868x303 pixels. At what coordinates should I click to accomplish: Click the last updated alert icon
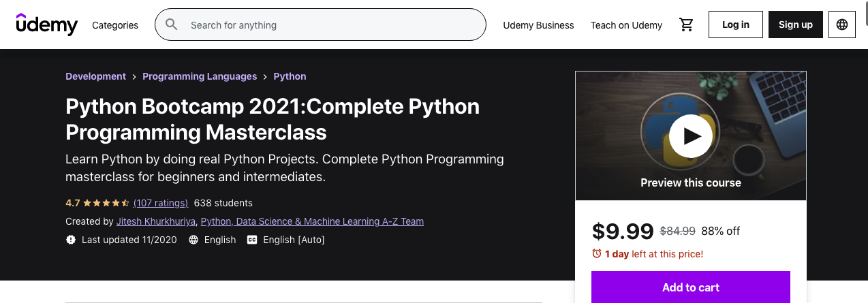[x=71, y=240]
